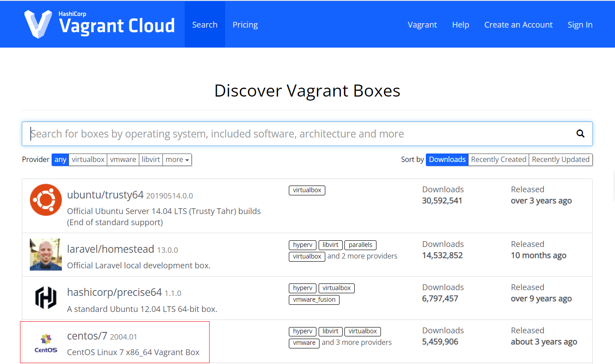Click the centos/7 CentOS logo
The image size is (615, 364).
point(46,343)
